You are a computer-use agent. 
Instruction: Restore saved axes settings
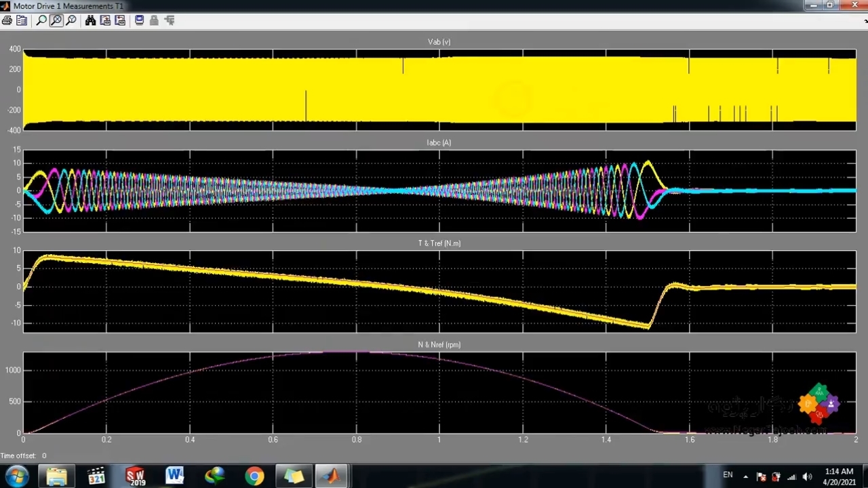tap(120, 20)
